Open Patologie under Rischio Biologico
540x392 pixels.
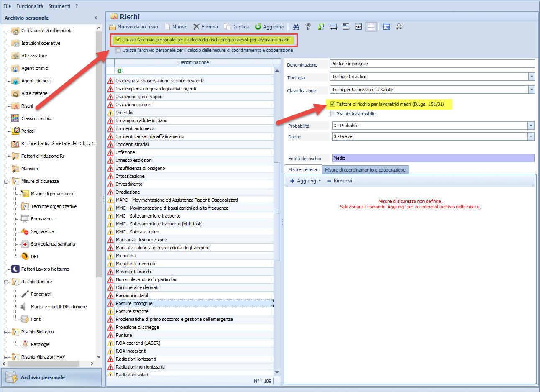[x=40, y=344]
